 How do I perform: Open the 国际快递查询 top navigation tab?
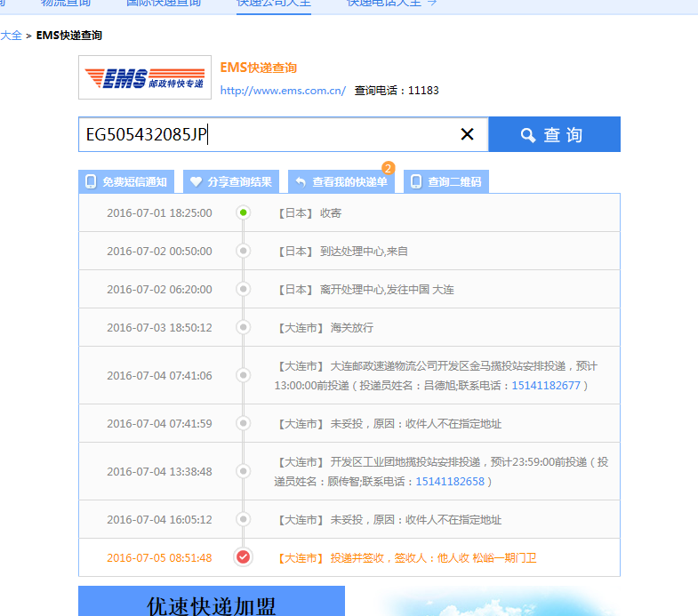(164, 4)
